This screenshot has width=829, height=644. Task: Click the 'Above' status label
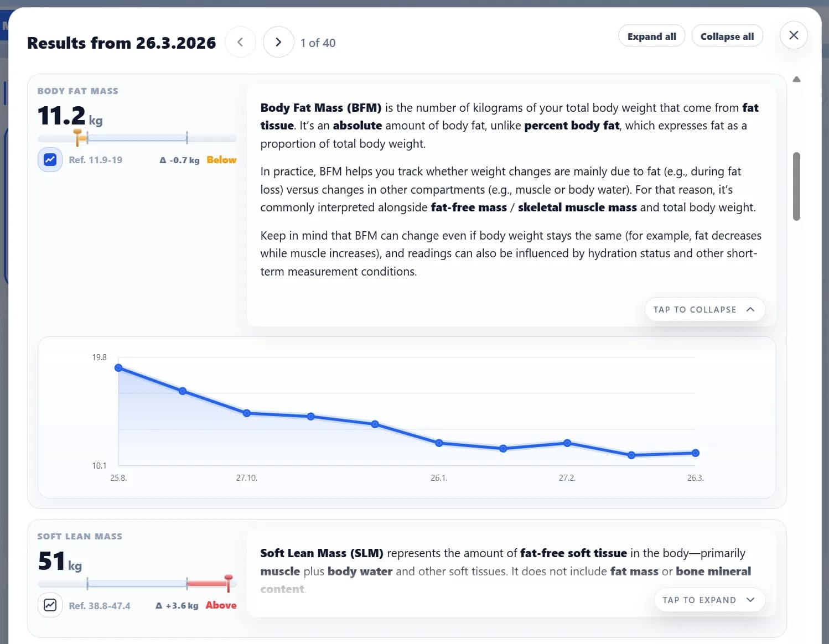[x=221, y=605]
